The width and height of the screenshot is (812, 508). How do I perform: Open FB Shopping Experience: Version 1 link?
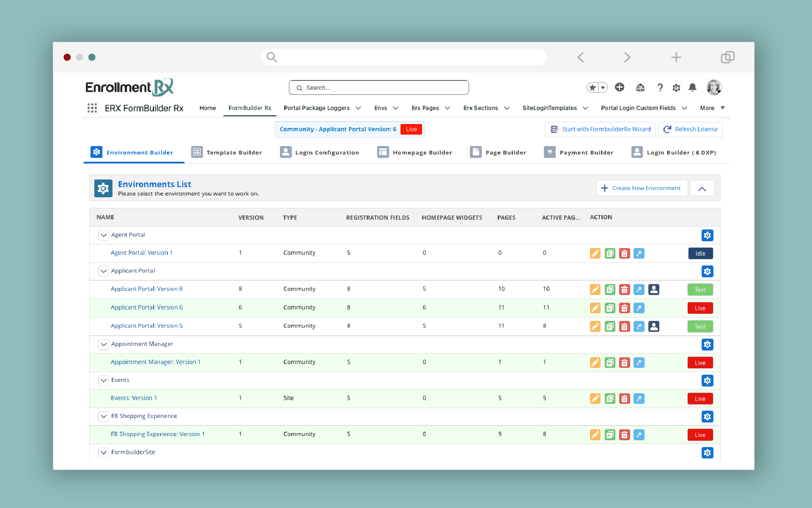pyautogui.click(x=157, y=434)
